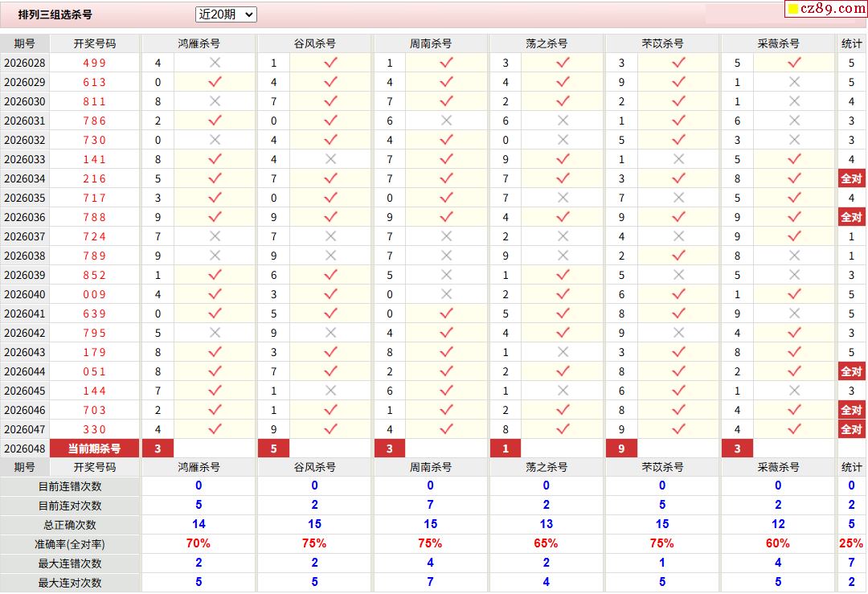Click the red 9 under 芣苡杀号 for 2026048
868x594 pixels.
click(x=621, y=449)
